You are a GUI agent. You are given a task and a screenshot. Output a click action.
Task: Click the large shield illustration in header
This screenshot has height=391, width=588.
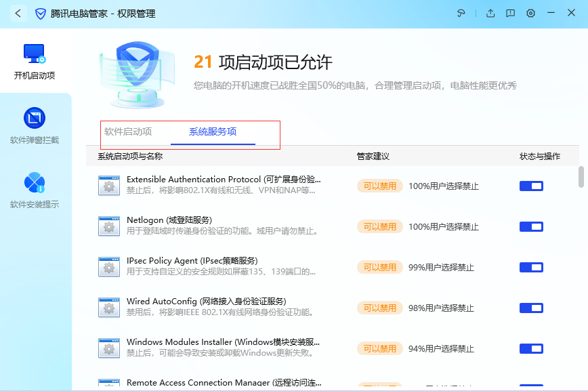pyautogui.click(x=137, y=75)
